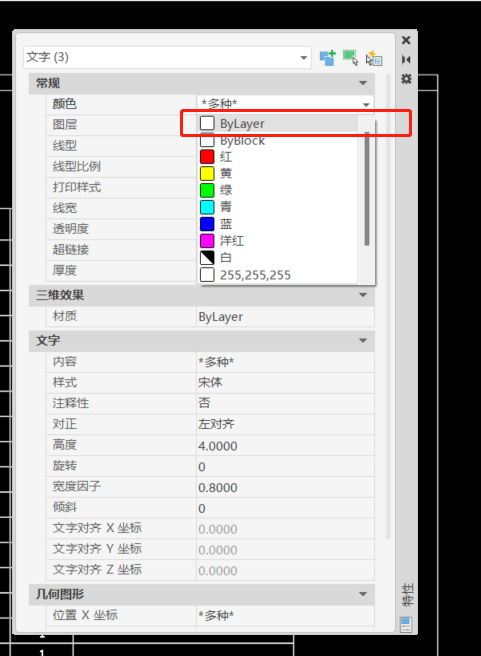Select ByLayer in the color list
The height and width of the screenshot is (656, 481).
coord(278,123)
